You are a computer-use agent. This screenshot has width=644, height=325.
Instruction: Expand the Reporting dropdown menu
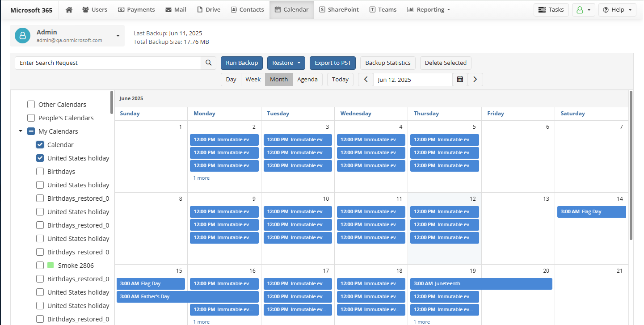click(x=429, y=9)
